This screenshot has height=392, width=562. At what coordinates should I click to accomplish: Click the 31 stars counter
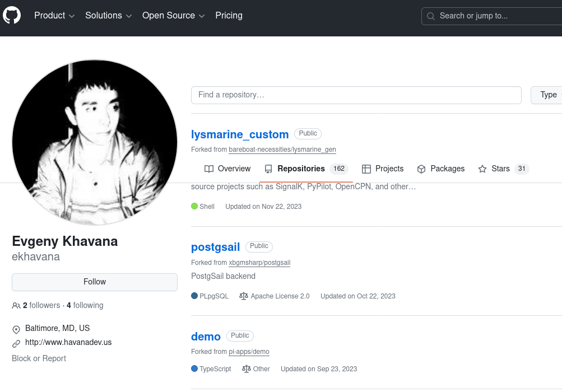tap(522, 169)
